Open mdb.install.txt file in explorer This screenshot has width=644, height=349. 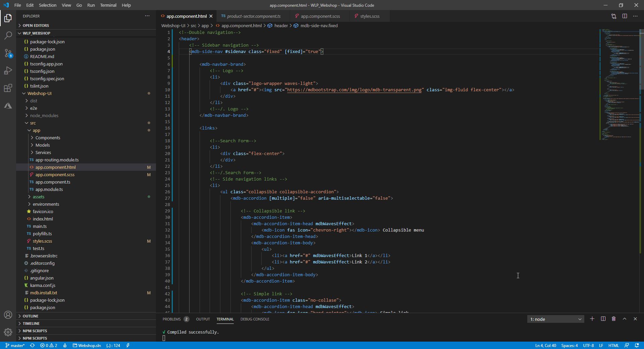44,293
